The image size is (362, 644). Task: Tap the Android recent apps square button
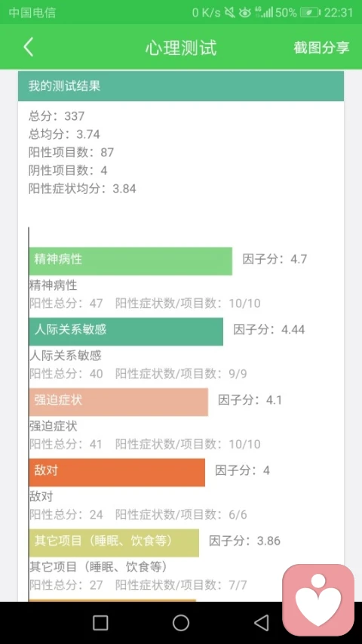click(100, 623)
